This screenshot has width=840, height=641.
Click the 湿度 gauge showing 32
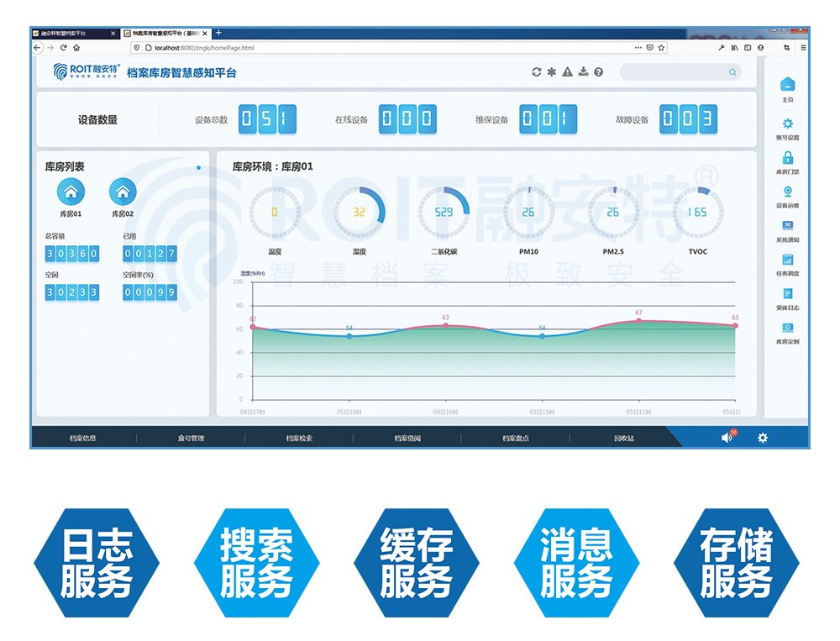359,213
